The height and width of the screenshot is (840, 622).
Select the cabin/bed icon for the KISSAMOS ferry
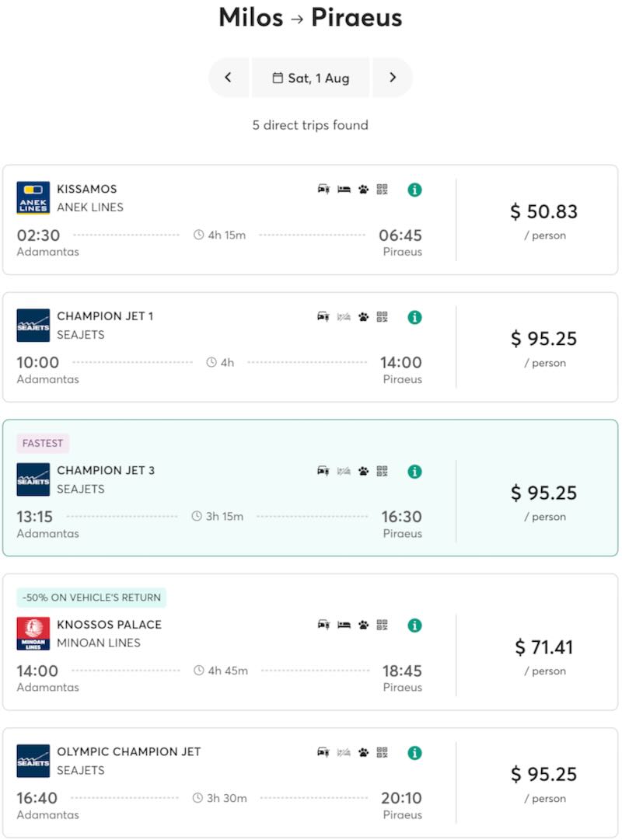(343, 190)
